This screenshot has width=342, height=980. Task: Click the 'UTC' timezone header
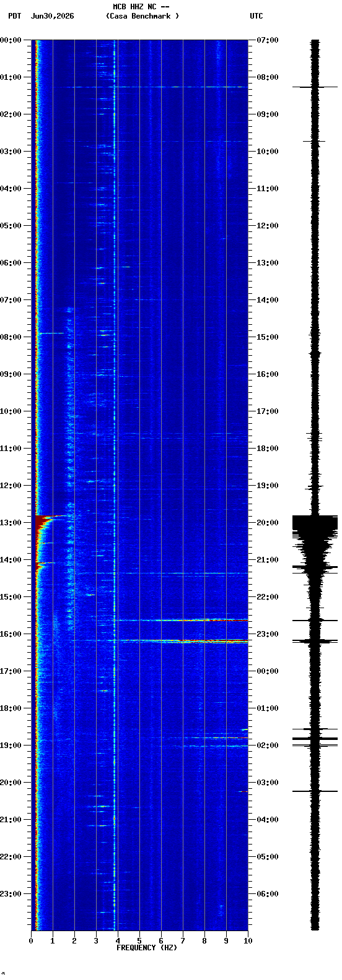point(256,16)
